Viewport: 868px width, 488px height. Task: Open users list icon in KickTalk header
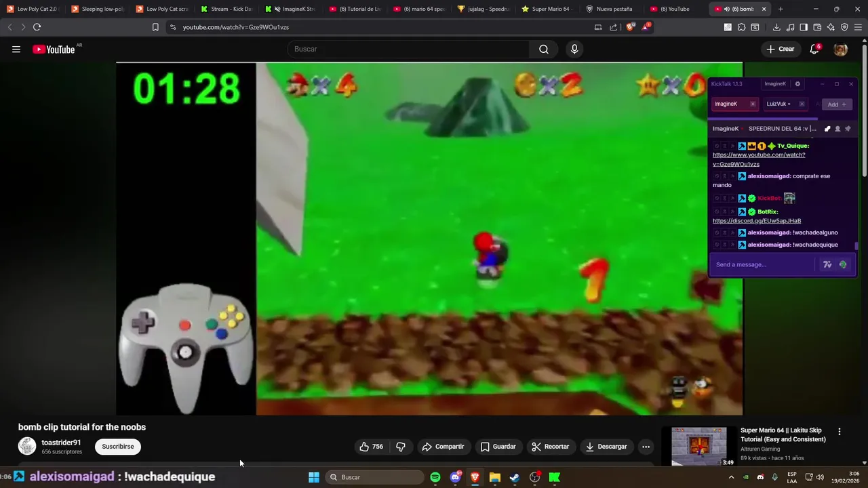[837, 129]
